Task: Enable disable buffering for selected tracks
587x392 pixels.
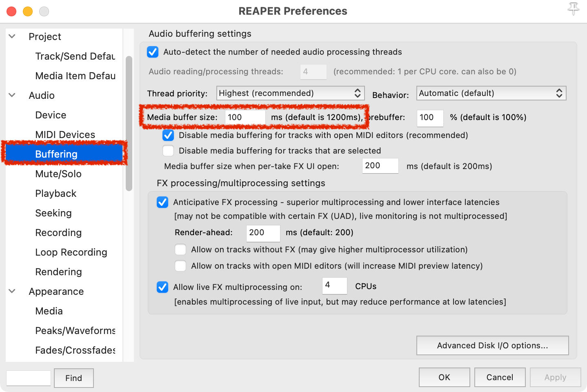Action: click(x=168, y=151)
